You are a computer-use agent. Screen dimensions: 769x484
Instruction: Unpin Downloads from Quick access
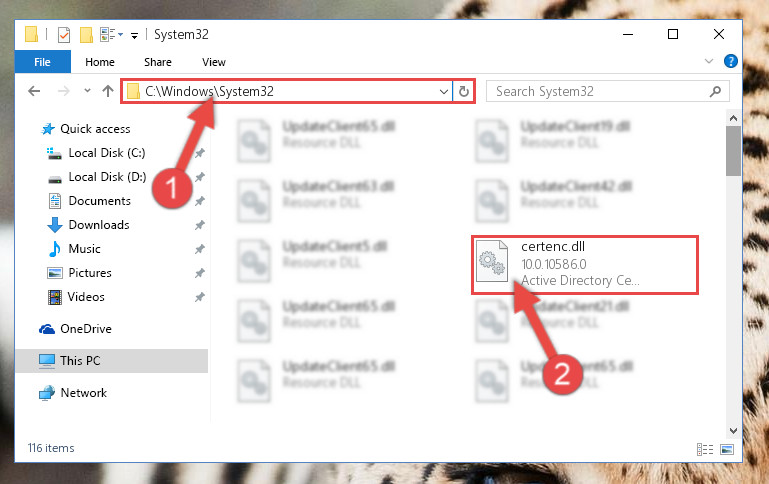[200, 225]
